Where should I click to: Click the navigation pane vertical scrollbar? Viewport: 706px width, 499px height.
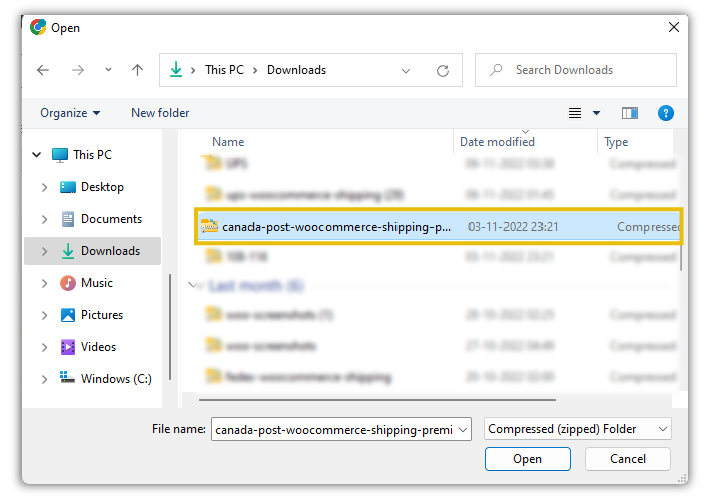tap(170, 327)
